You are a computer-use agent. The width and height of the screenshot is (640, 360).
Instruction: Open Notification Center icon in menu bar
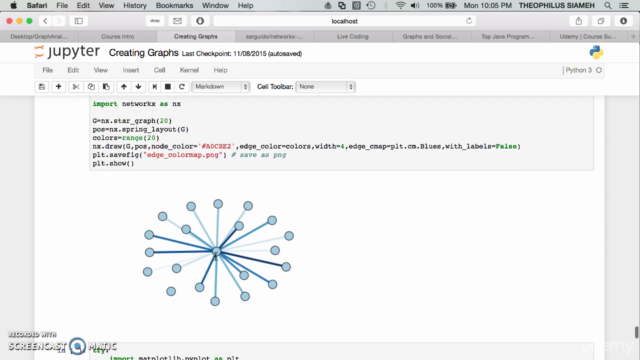624,5
